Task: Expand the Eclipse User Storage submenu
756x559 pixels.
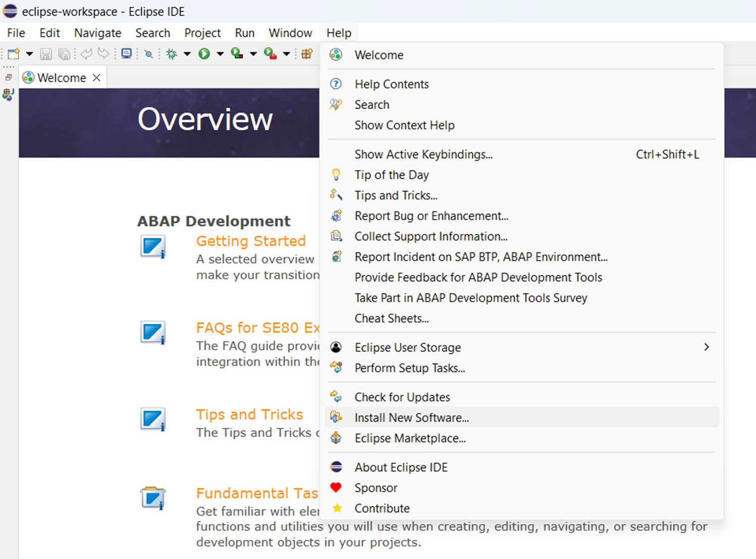Action: pos(706,347)
